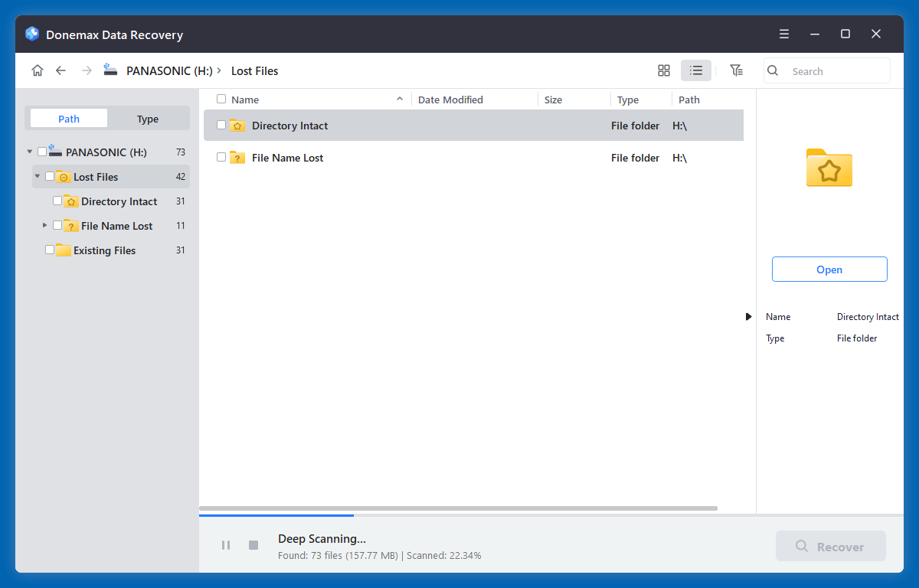Collapse the preview panel with the arrow

click(748, 316)
